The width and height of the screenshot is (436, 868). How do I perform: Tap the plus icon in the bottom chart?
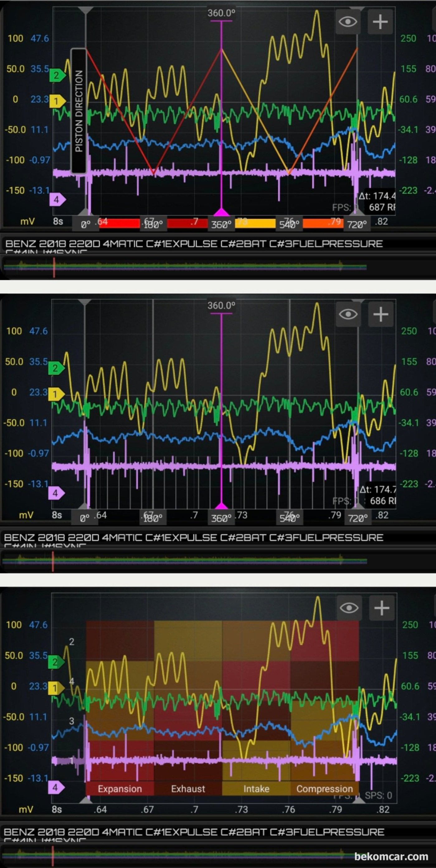382,608
